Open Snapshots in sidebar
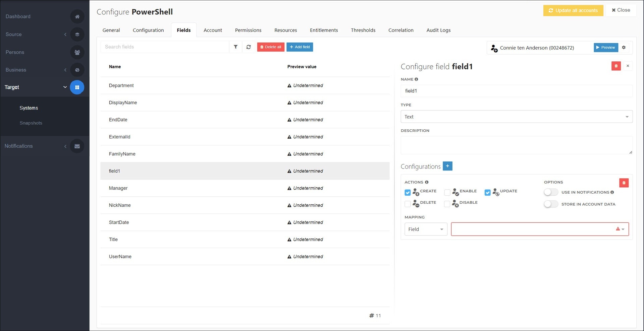 click(x=31, y=123)
